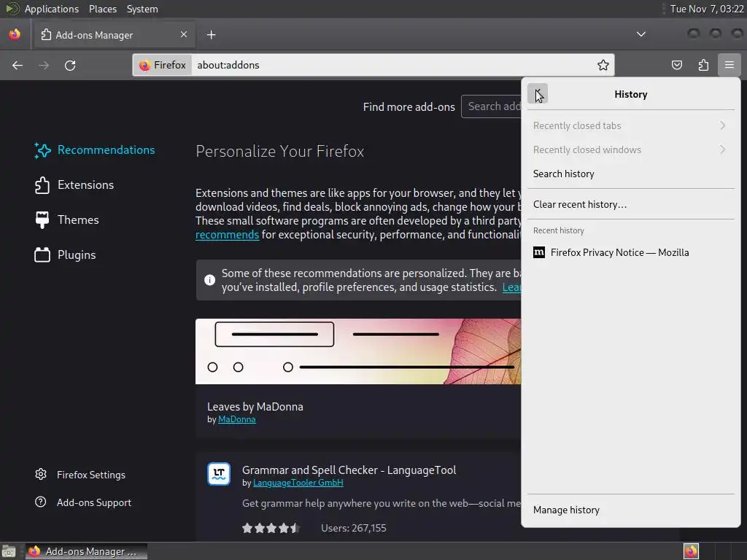Click the Mozilla favicon in recent history
This screenshot has height=560, width=747.
click(x=539, y=252)
